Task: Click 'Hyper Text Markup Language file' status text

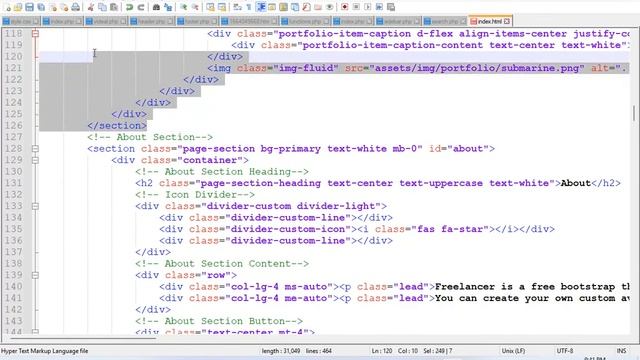Action: (x=44, y=351)
